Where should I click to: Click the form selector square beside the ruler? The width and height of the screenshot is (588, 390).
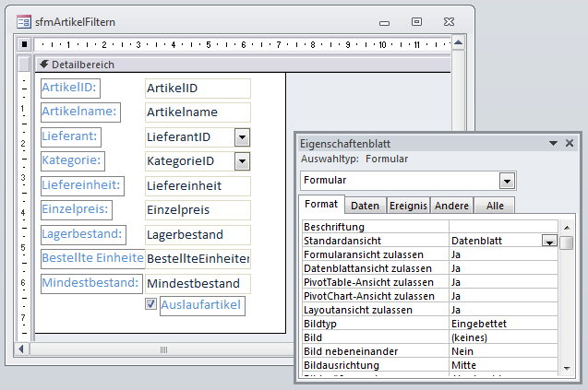(x=24, y=43)
